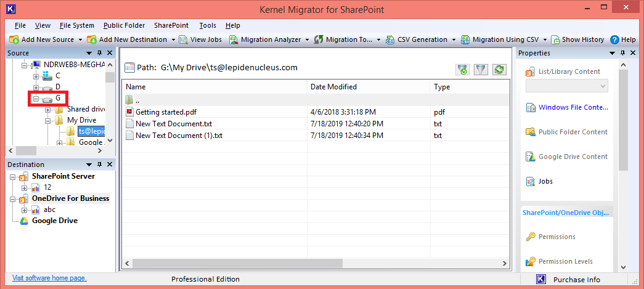
Task: Select NDRWEB8-MEGHA computer node
Action: pos(75,65)
